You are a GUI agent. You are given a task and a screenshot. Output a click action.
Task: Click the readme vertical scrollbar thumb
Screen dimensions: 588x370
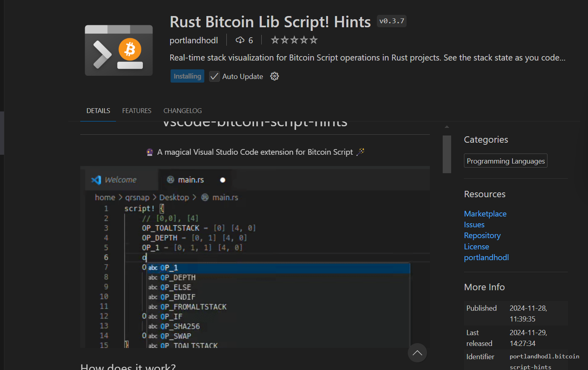tap(447, 154)
